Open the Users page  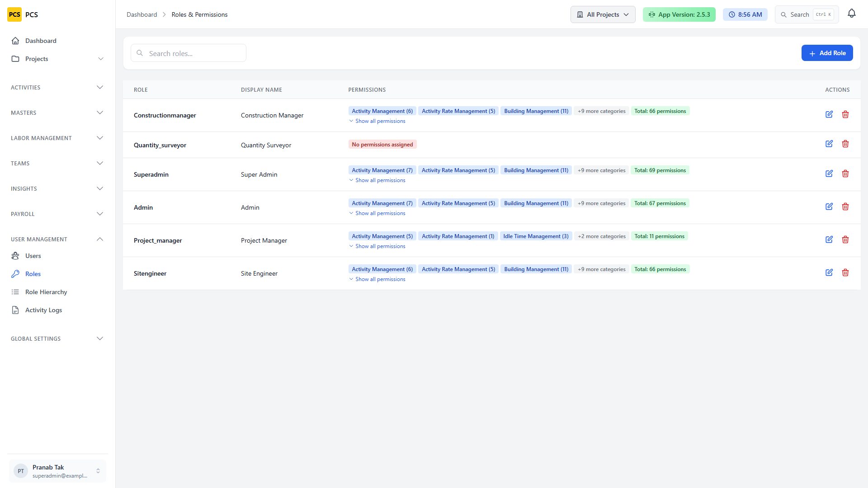coord(57,256)
